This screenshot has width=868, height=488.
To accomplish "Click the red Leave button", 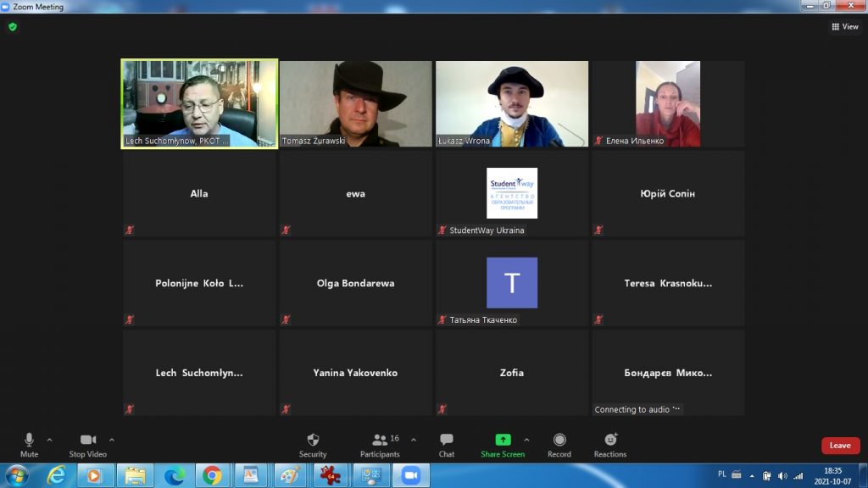I will coord(840,446).
